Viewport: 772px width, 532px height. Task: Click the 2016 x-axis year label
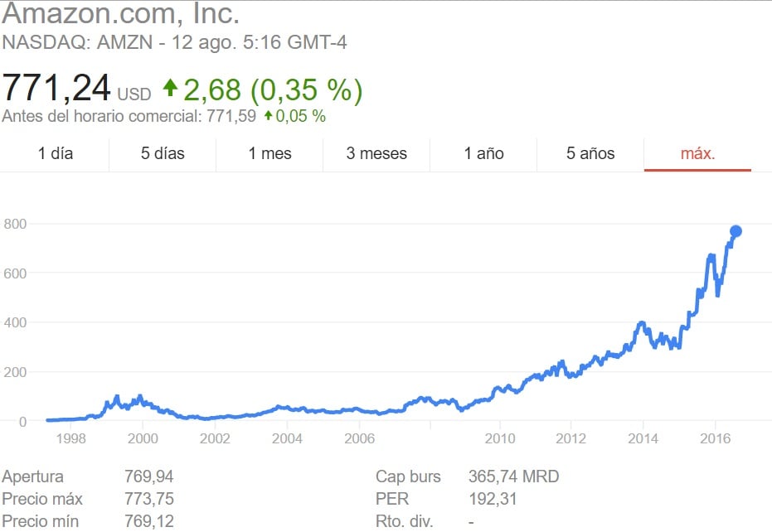(x=716, y=438)
